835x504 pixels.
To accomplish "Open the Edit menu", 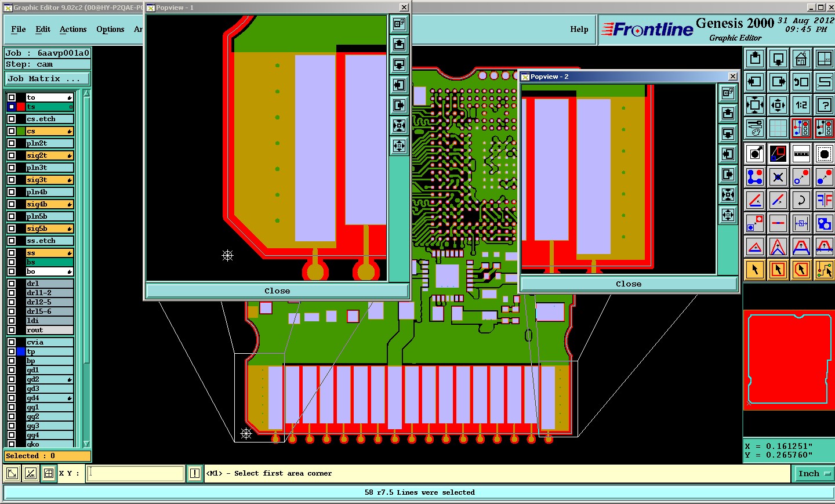I will [43, 29].
